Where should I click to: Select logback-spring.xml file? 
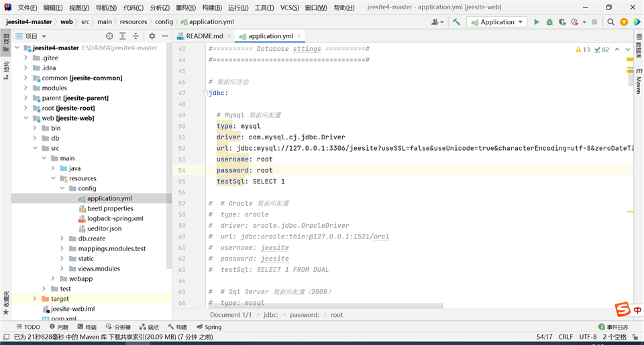115,218
